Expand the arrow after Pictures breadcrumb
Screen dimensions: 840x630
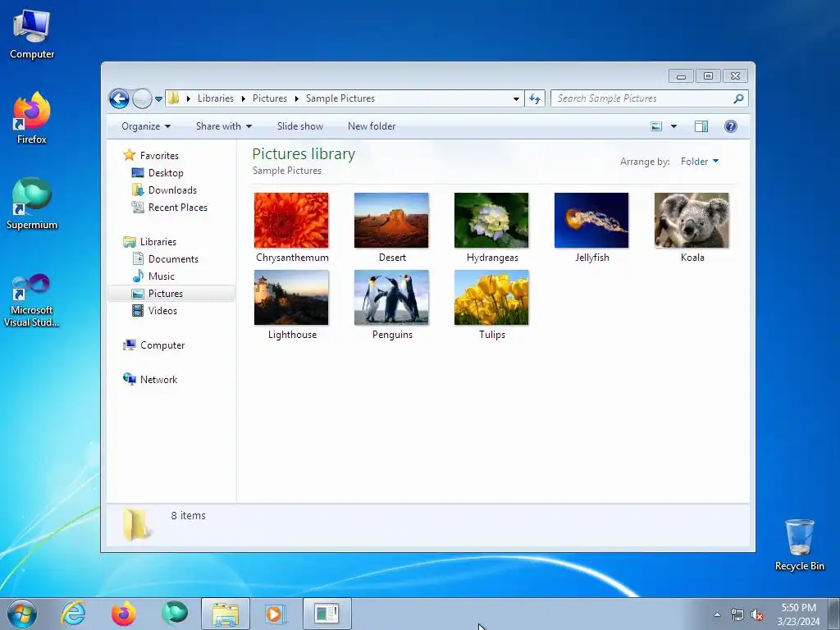(x=296, y=98)
